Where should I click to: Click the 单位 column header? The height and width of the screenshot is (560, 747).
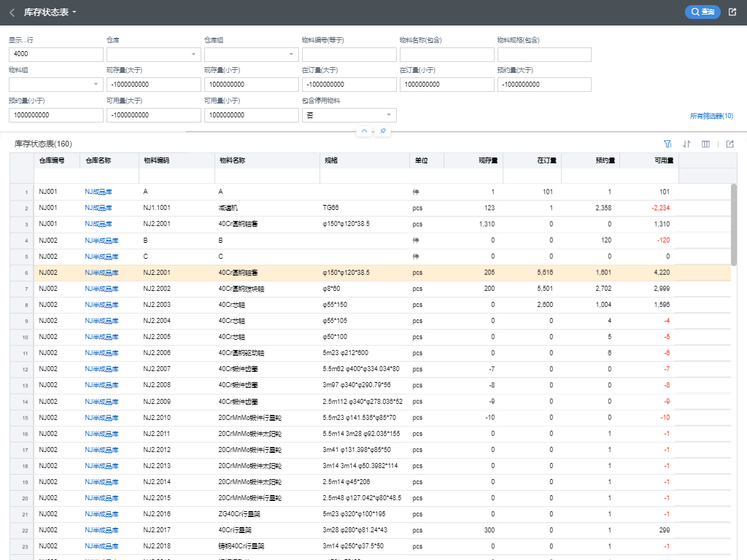426,160
